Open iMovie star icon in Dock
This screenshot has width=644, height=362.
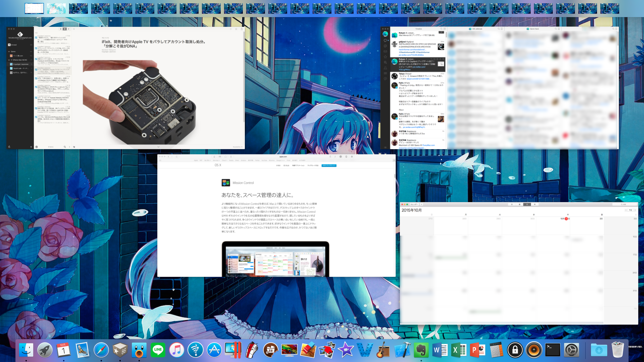[x=345, y=350]
